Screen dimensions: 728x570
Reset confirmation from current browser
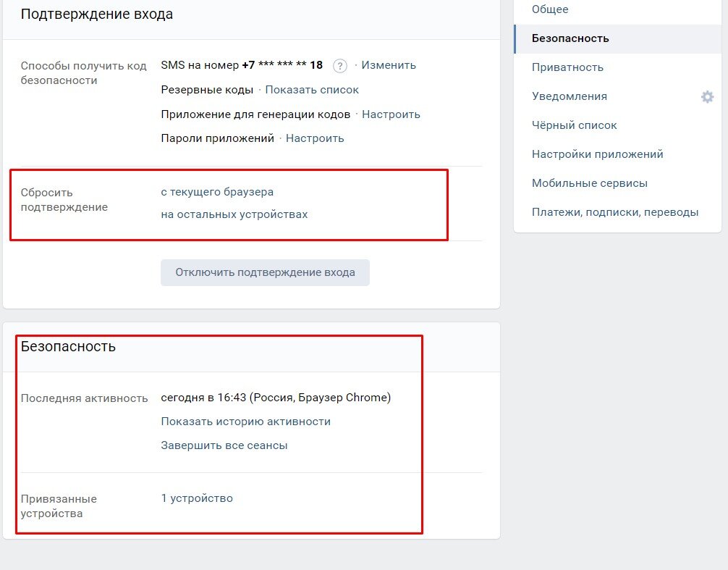tap(217, 192)
